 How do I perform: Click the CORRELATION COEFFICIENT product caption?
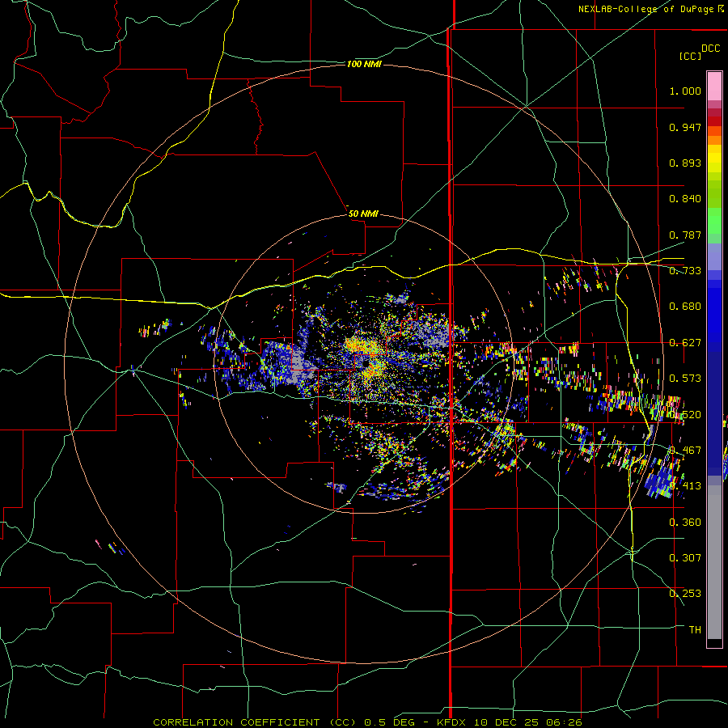pos(255,722)
